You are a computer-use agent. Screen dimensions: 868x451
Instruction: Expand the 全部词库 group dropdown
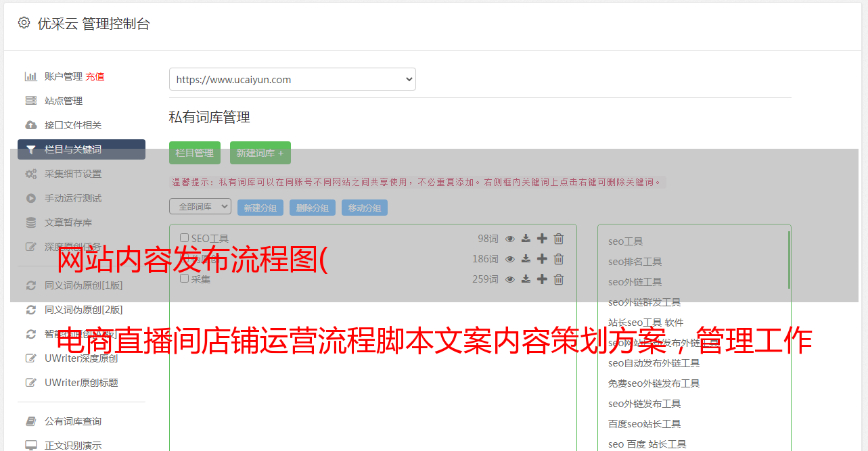(x=200, y=206)
